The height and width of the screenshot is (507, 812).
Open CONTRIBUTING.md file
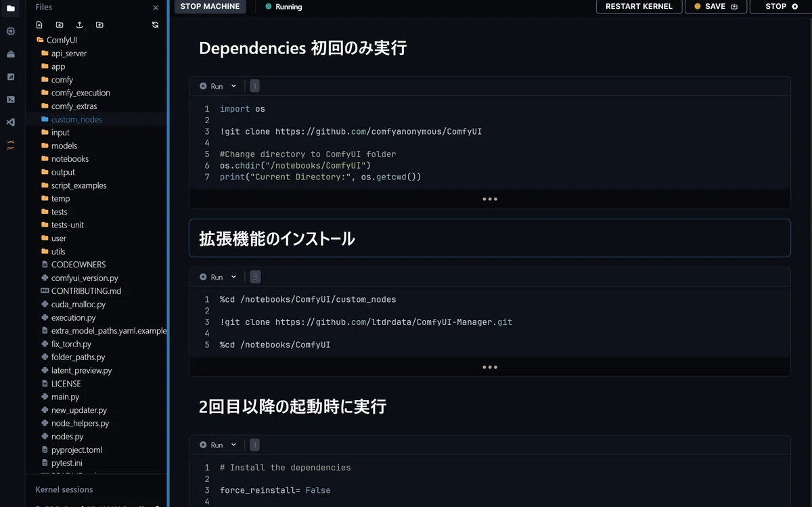coord(81,291)
